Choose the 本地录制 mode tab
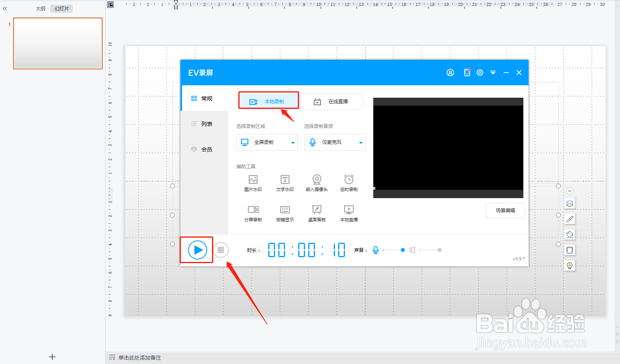Viewport: 620px width, 364px height. [x=269, y=102]
